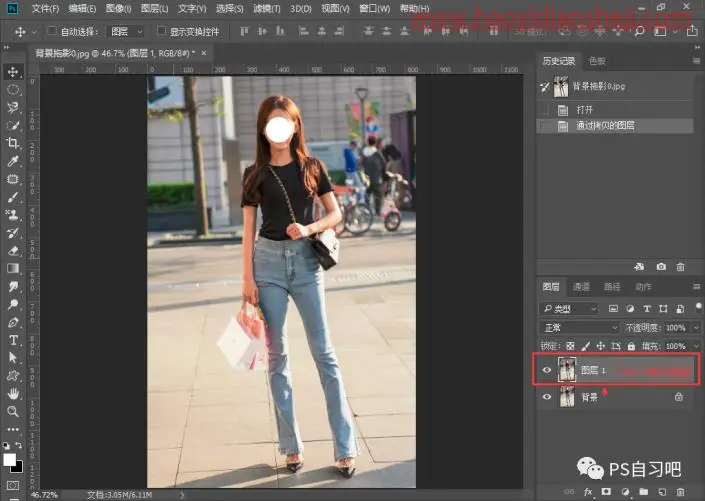The height and width of the screenshot is (501, 705).
Task: Add a layer mask
Action: tap(606, 492)
